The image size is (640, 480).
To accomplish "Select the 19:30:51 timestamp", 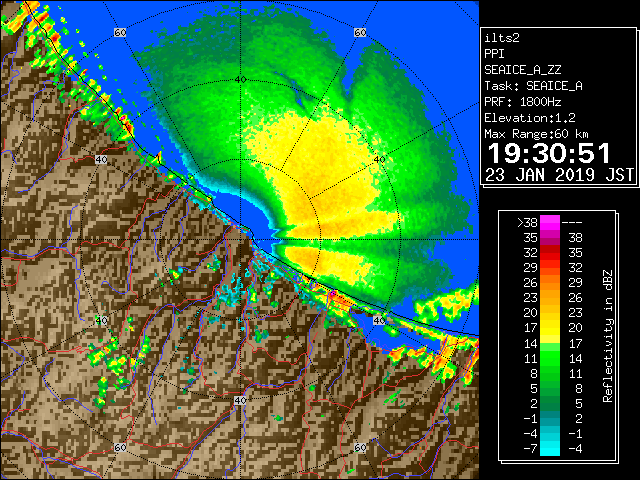I will coord(549,154).
